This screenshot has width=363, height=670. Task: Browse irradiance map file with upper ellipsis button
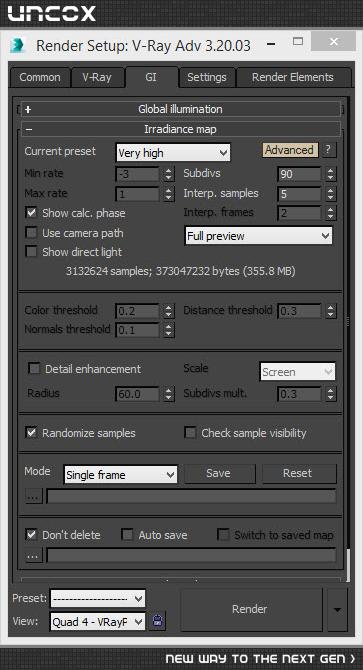[x=33, y=497]
